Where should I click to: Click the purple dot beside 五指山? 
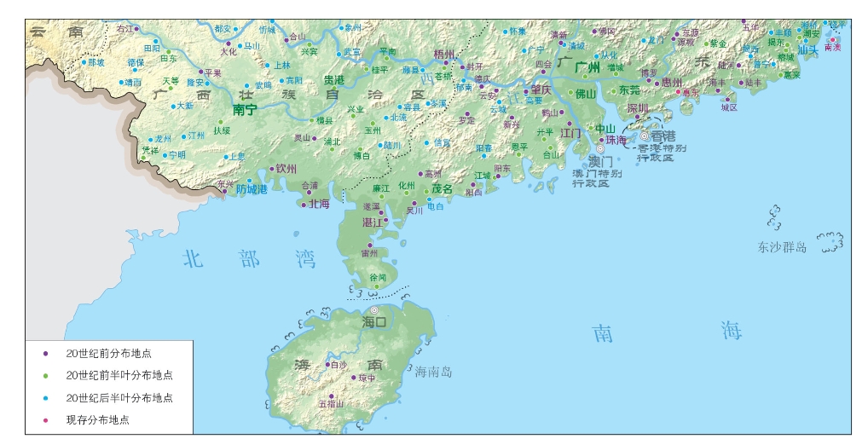[x=332, y=396]
